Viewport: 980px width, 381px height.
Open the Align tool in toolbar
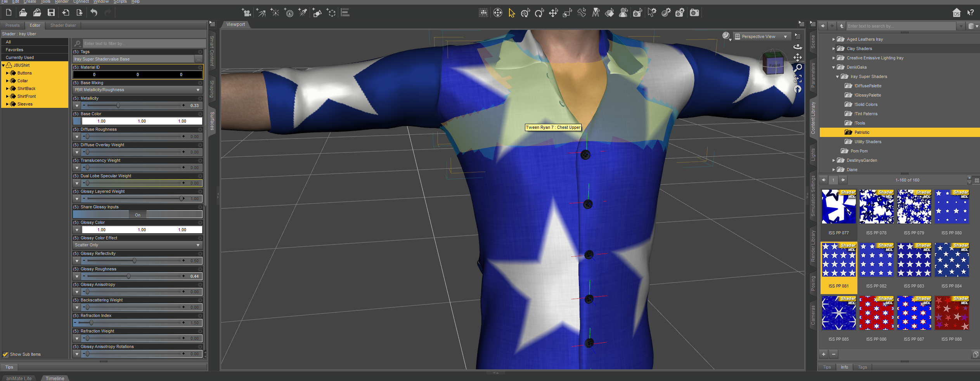pyautogui.click(x=345, y=13)
